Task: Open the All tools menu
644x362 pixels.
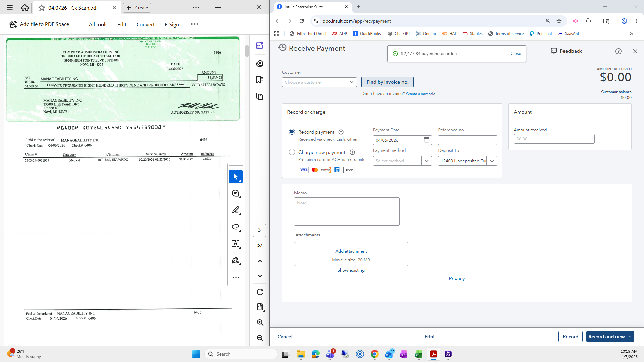Action: tap(98, 24)
